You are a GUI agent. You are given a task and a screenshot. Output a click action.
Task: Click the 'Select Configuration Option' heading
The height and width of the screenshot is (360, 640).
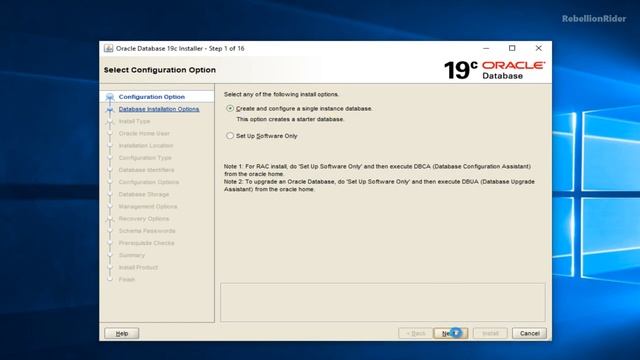click(x=160, y=70)
